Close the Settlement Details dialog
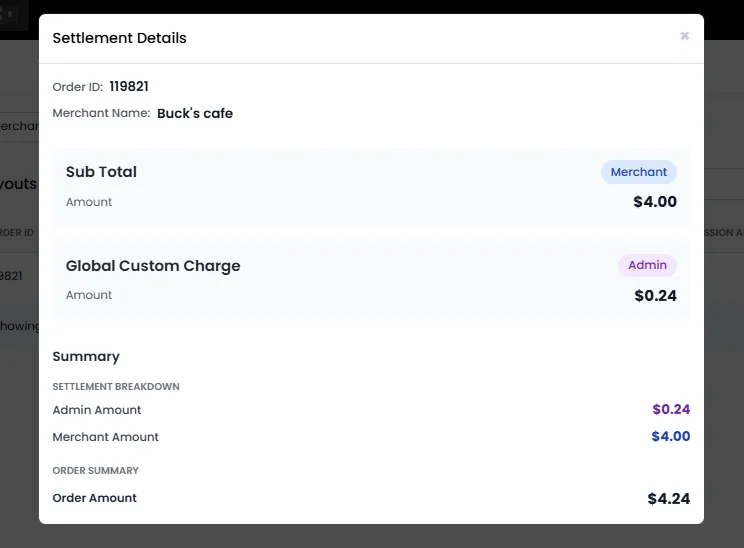Viewport: 744px width, 548px height. pos(684,36)
